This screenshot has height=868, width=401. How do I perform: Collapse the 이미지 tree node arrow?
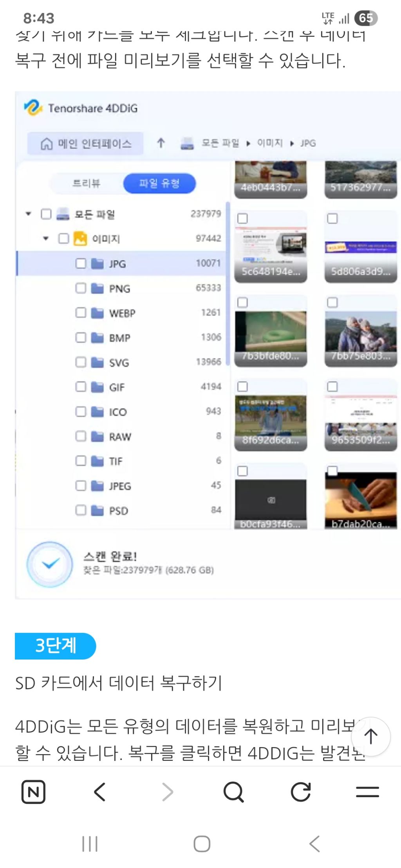(46, 238)
